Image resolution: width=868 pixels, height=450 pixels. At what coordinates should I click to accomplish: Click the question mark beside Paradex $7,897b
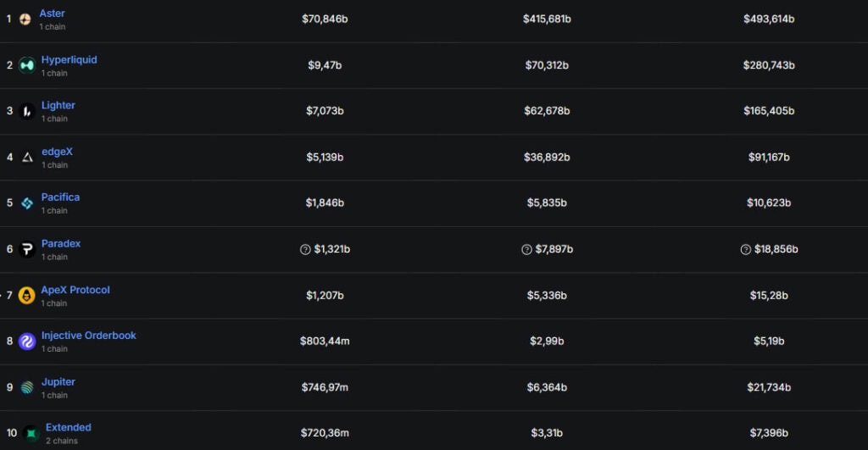pos(526,249)
